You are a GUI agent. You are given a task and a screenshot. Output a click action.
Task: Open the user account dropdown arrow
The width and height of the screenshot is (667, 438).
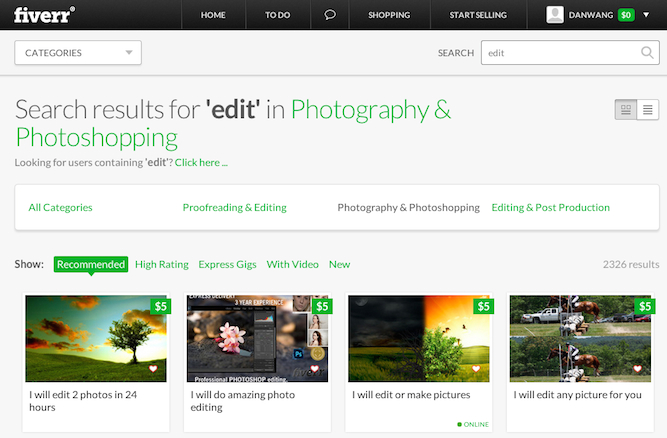coord(646,15)
